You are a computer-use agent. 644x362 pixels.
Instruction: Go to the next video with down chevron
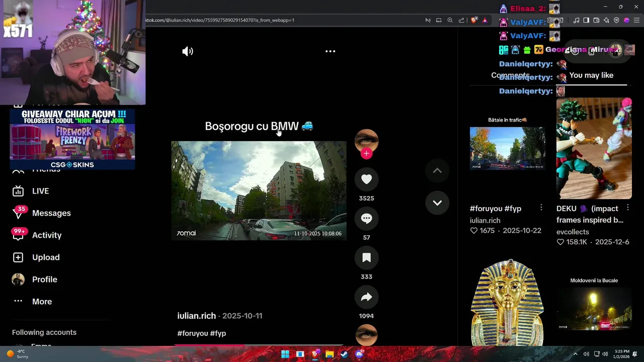click(437, 203)
